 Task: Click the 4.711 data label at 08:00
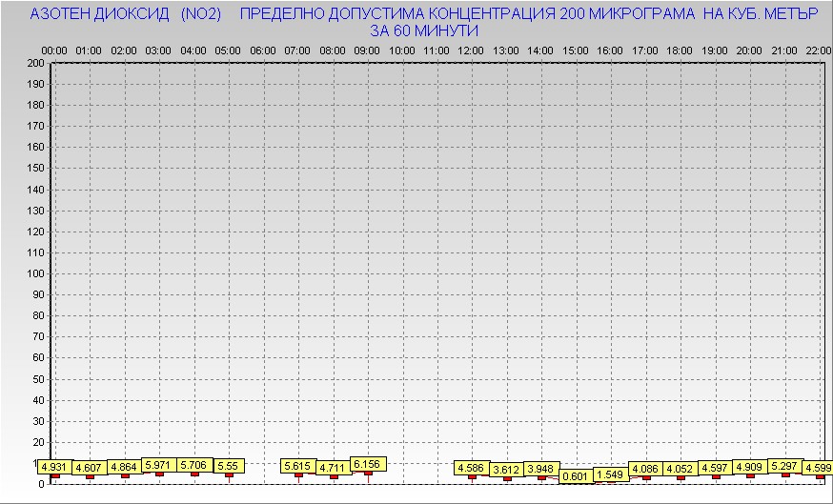[x=333, y=468]
